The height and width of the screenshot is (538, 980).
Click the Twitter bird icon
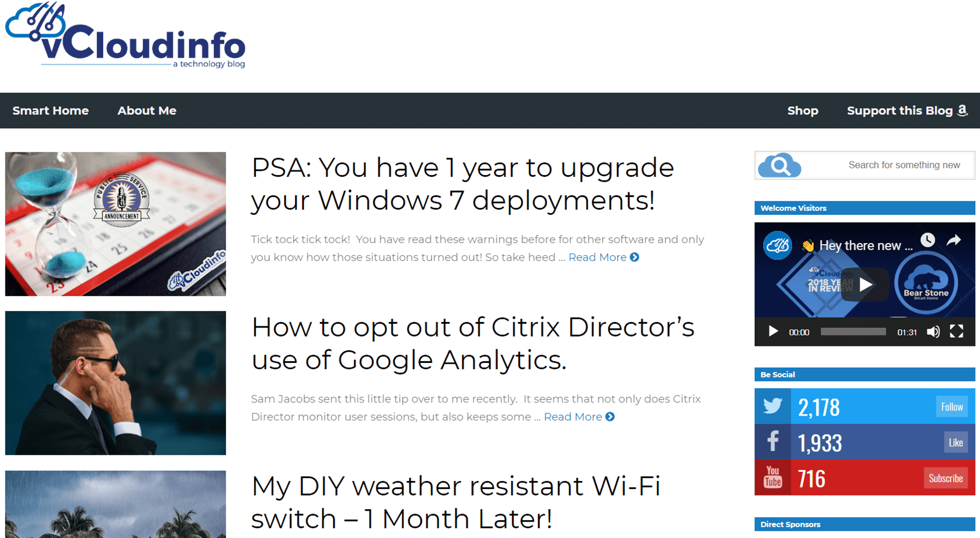pos(773,406)
